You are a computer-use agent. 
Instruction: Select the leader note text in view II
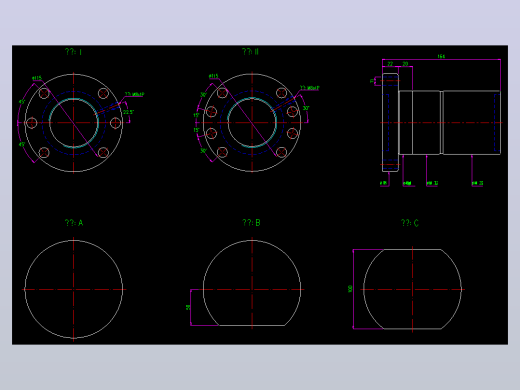[x=310, y=88]
